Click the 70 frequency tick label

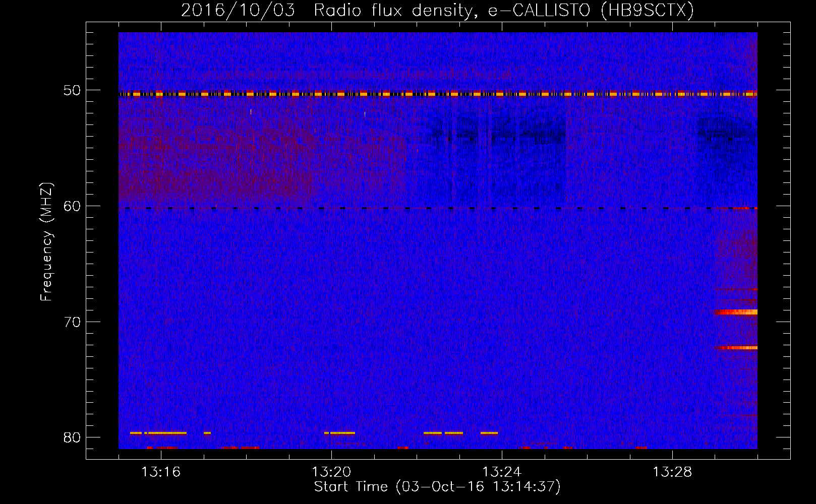click(72, 322)
